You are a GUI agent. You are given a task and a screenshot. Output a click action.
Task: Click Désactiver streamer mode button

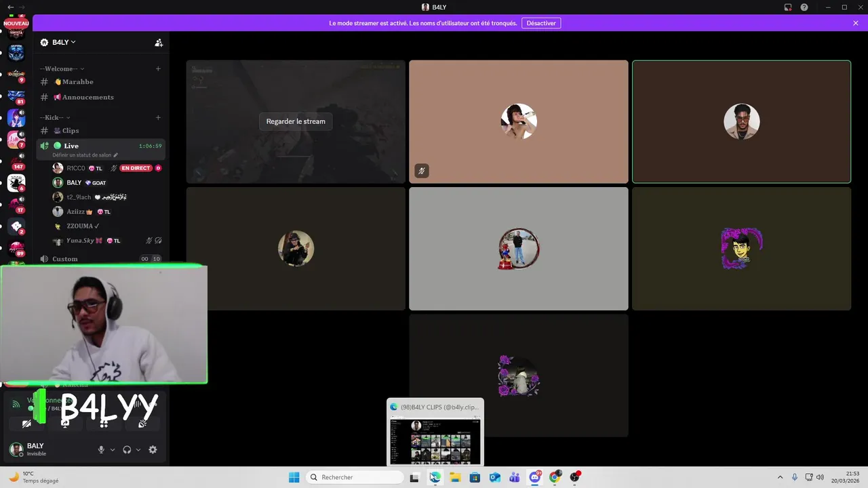click(x=541, y=23)
